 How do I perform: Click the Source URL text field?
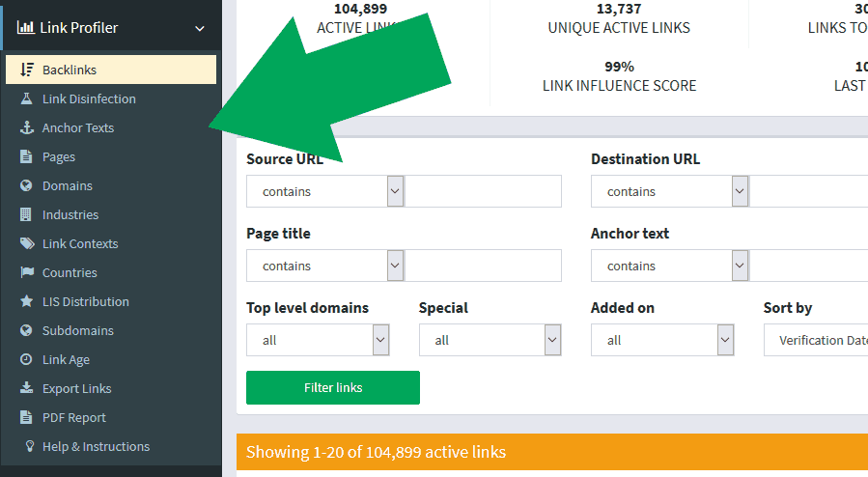483,191
